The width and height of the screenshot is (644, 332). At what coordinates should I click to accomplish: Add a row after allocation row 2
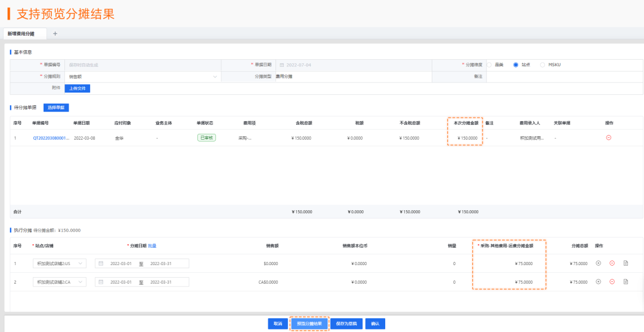[598, 282]
